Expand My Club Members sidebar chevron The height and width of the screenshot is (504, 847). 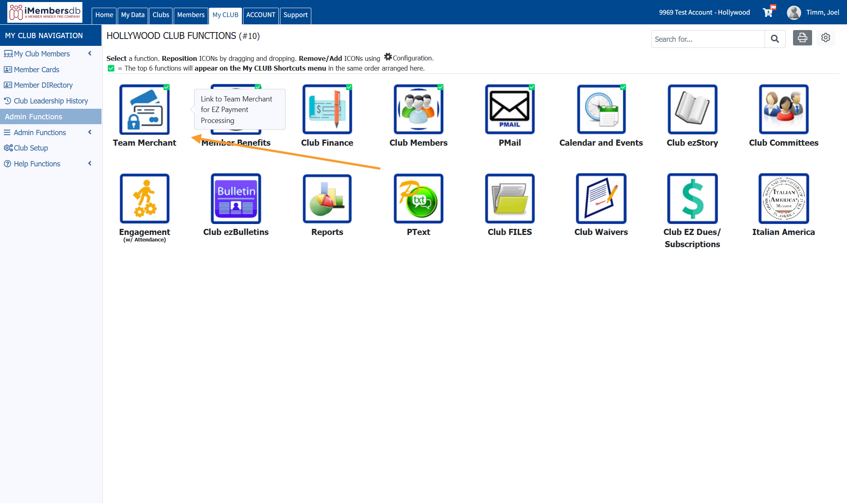coord(90,54)
